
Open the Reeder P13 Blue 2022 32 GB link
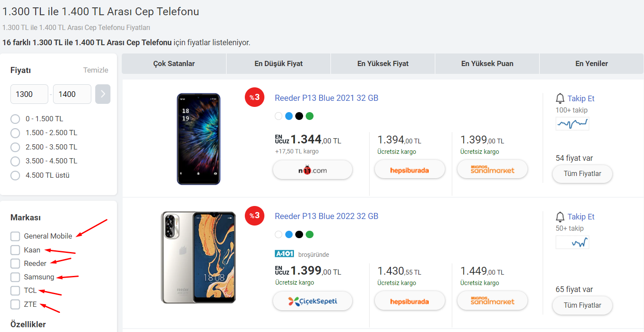pyautogui.click(x=326, y=216)
